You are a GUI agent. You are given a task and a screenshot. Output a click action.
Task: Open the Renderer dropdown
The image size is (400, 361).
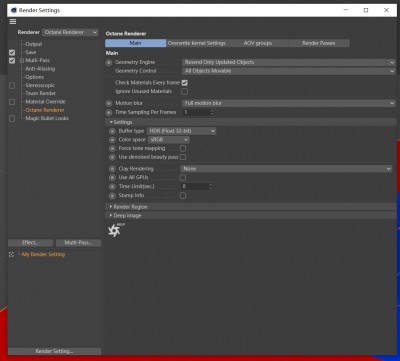tap(70, 32)
